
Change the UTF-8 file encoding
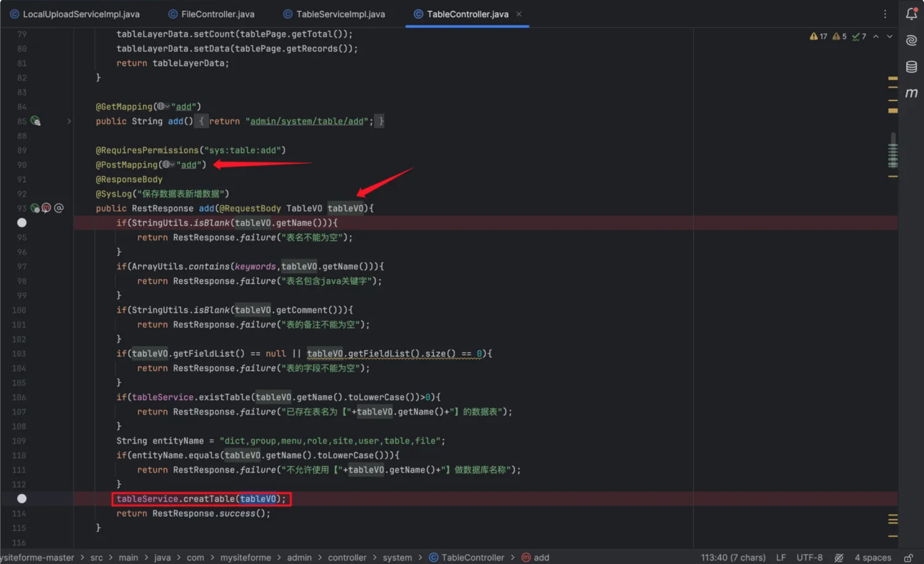point(809,557)
